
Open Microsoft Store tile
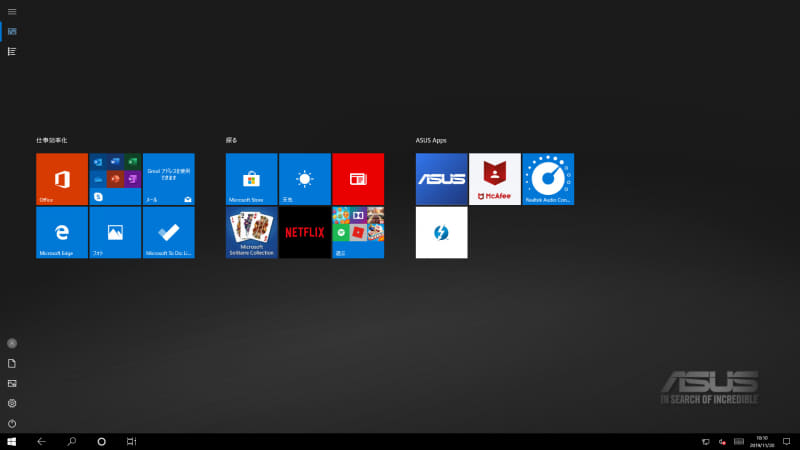pyautogui.click(x=252, y=179)
